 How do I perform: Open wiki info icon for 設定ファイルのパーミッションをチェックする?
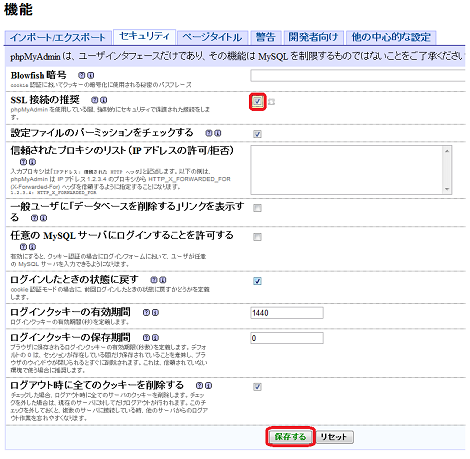[x=218, y=133]
